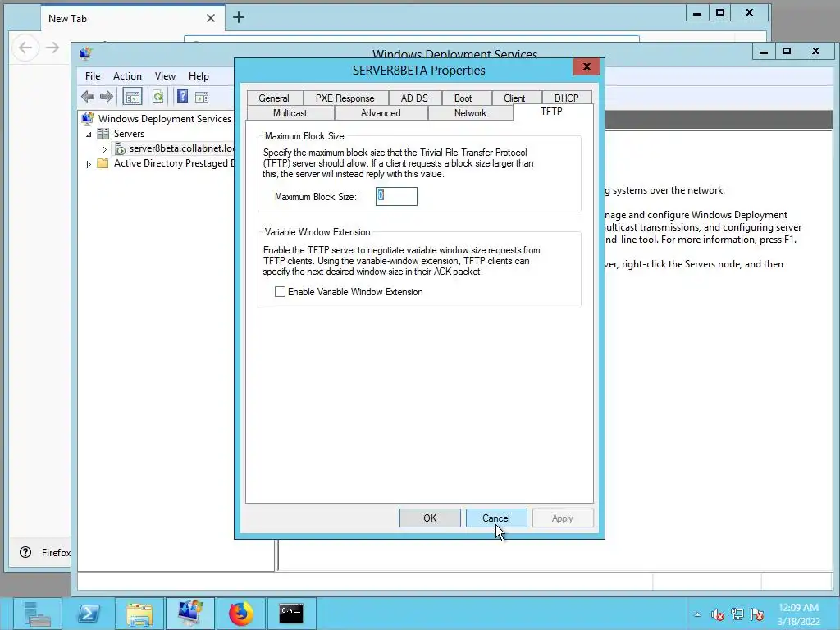Select the TFTP tab

click(552, 112)
